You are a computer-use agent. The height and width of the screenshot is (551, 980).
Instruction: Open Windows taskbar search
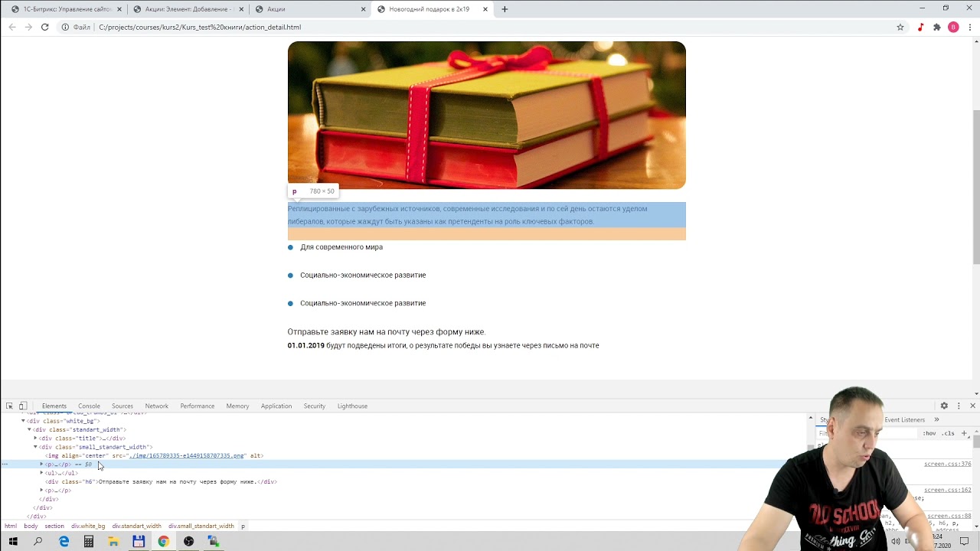(x=38, y=541)
